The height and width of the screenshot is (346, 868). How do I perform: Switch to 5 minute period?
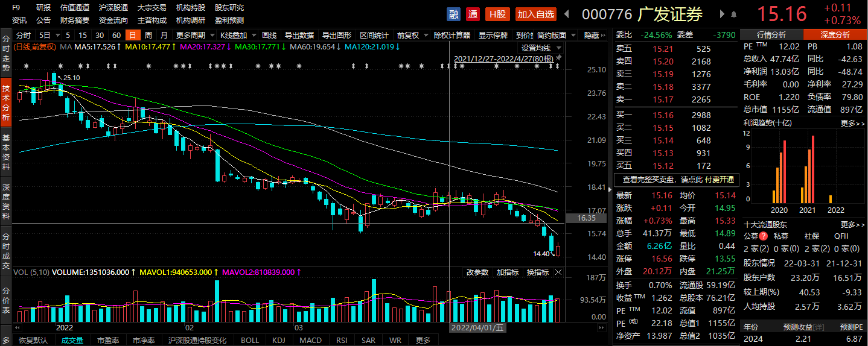[x=68, y=35]
